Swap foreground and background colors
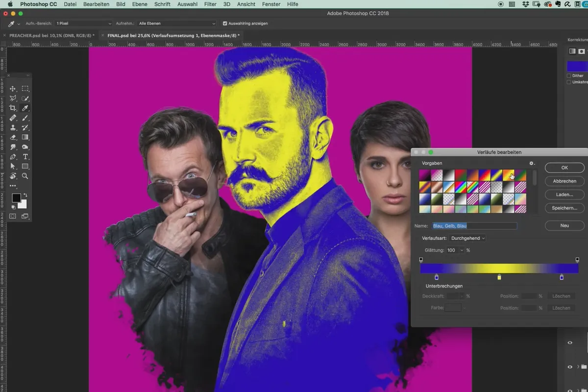This screenshot has height=392, width=588. click(25, 195)
